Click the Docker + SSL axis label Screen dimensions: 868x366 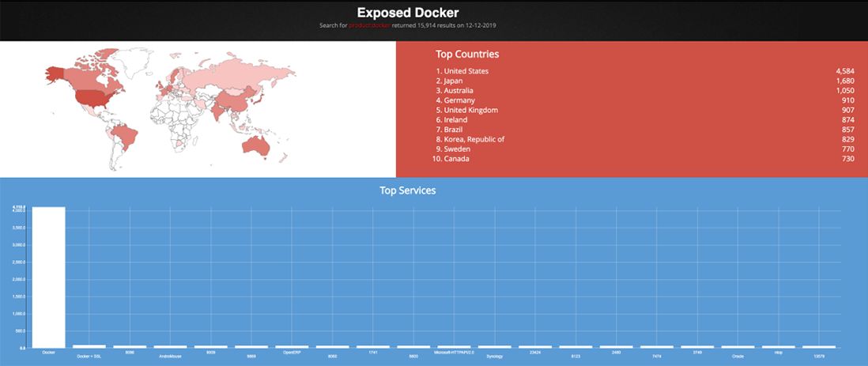coord(89,357)
